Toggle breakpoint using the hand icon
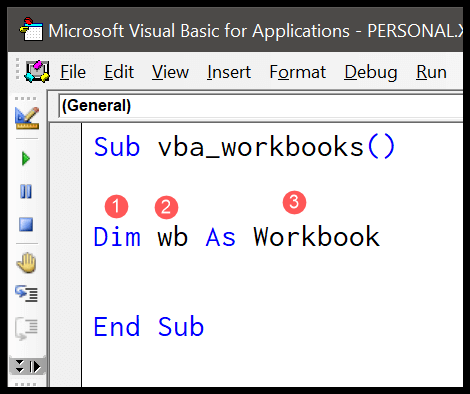The image size is (470, 394). pos(26,263)
